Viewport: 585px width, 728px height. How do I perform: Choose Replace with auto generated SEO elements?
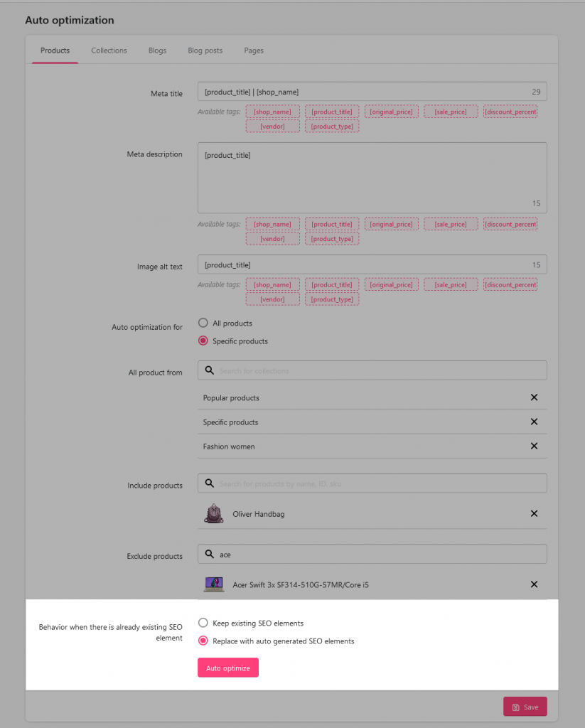[203, 641]
